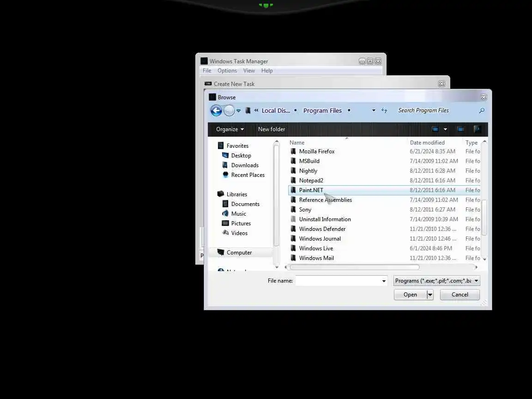Image resolution: width=532 pixels, height=399 pixels.
Task: Open the Organize menu
Action: pos(230,129)
